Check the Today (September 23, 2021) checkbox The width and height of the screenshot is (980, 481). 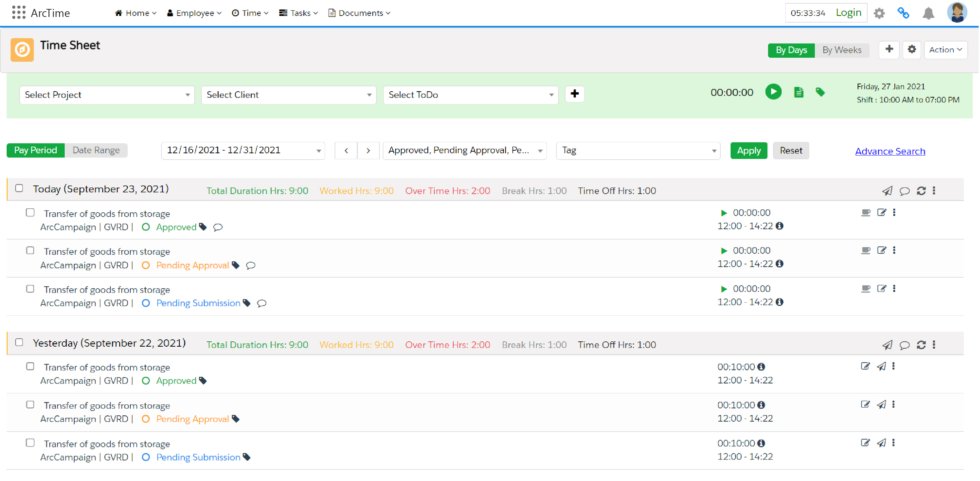(x=19, y=188)
